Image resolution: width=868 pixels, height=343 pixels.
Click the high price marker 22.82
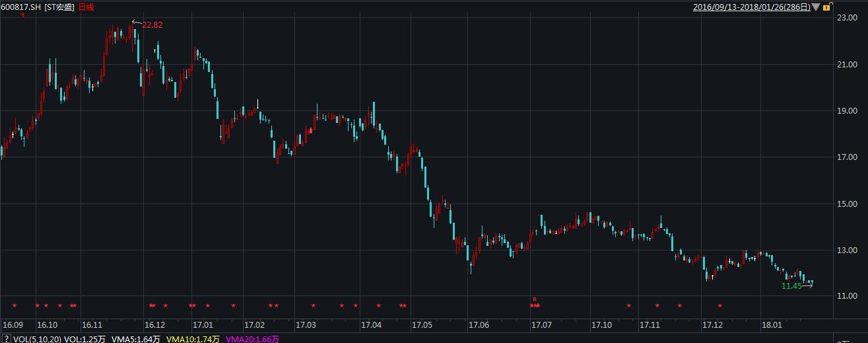(x=152, y=24)
